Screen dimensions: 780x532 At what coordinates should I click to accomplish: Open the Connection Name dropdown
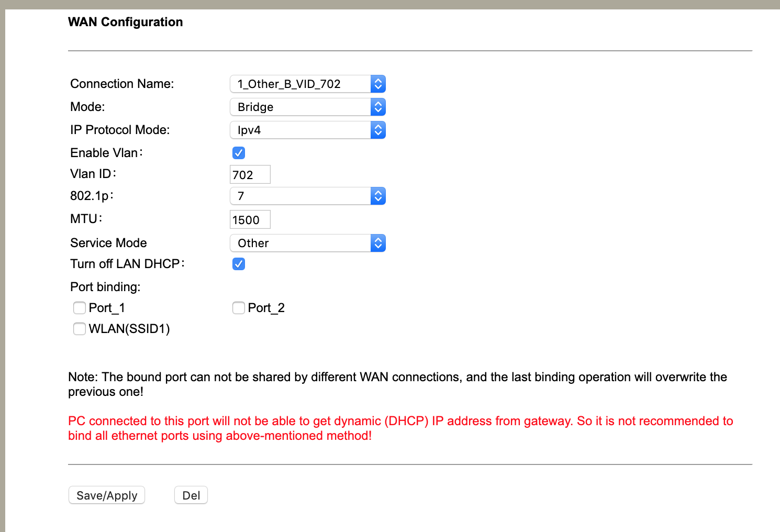(x=307, y=84)
